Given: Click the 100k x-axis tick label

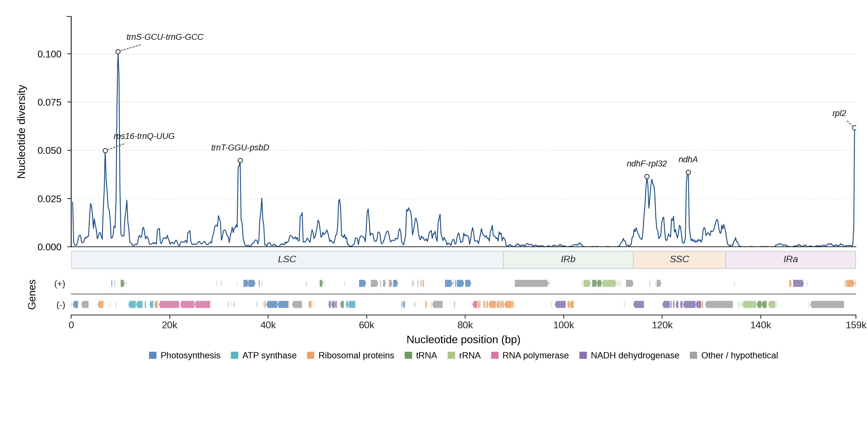Looking at the screenshot, I should [x=564, y=325].
